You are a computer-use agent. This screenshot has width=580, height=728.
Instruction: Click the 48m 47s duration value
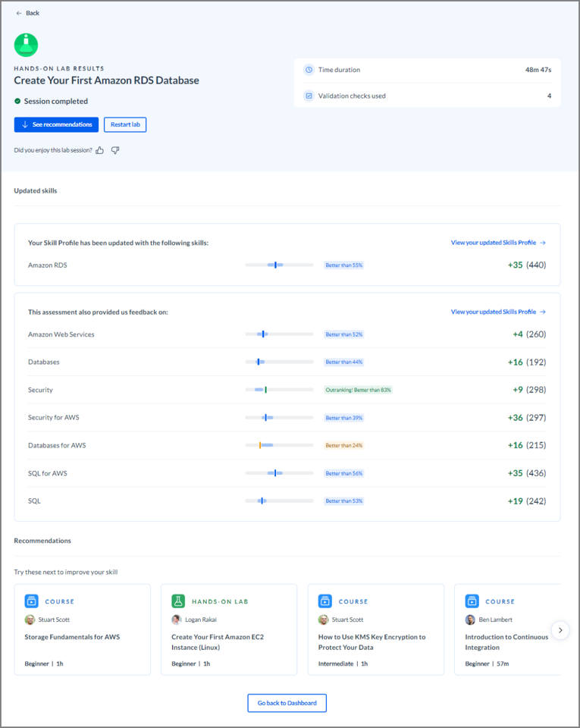(538, 70)
